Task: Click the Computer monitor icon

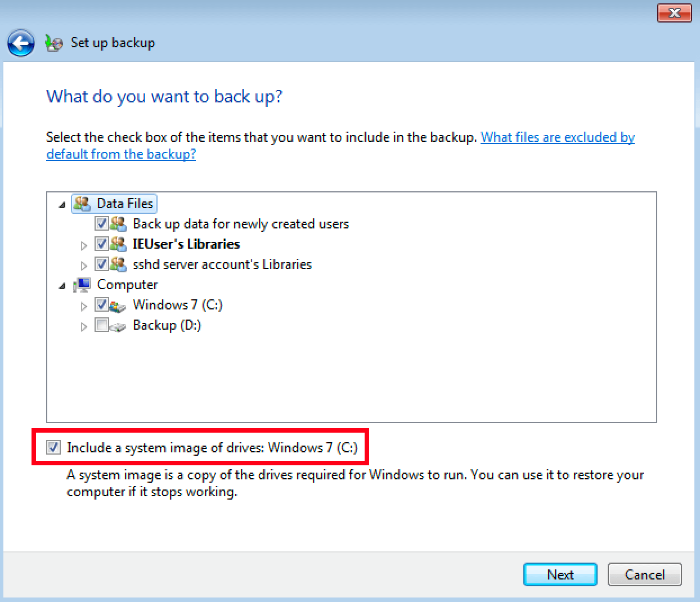Action: click(82, 285)
